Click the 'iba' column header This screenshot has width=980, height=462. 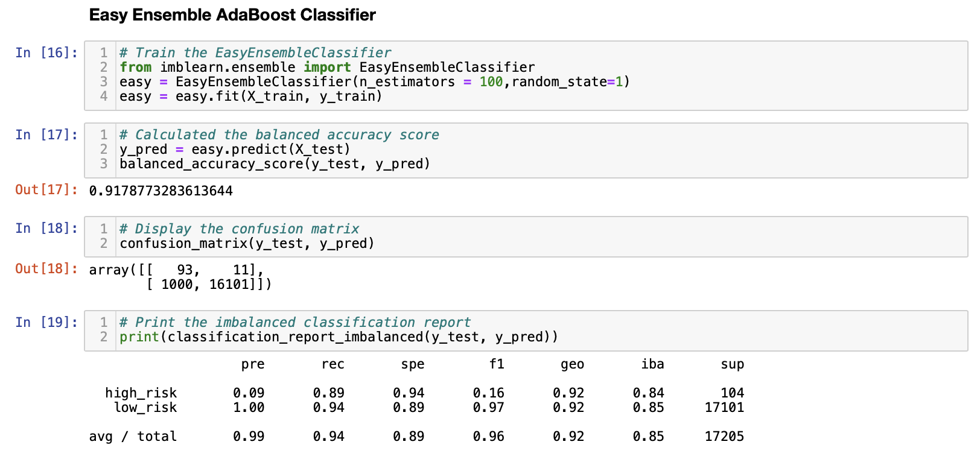tap(652, 364)
